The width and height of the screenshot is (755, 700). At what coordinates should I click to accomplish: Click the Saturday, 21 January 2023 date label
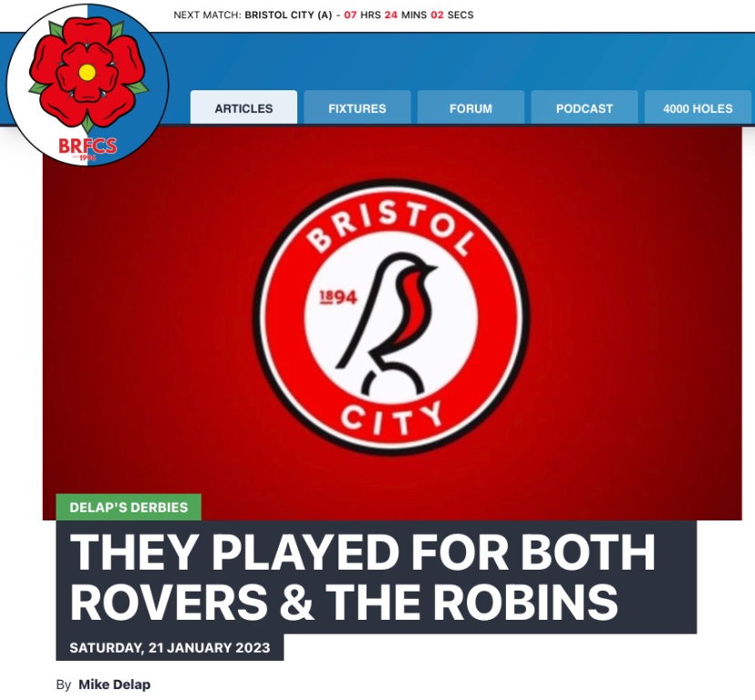coord(170,647)
